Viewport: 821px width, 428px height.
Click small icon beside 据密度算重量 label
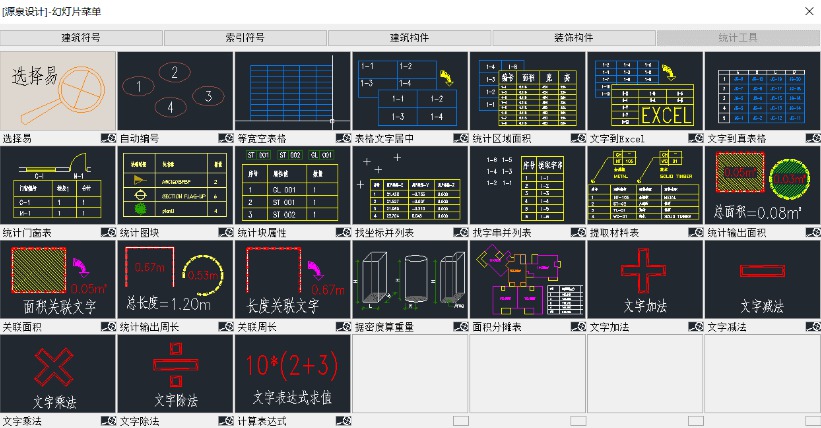[x=461, y=326]
